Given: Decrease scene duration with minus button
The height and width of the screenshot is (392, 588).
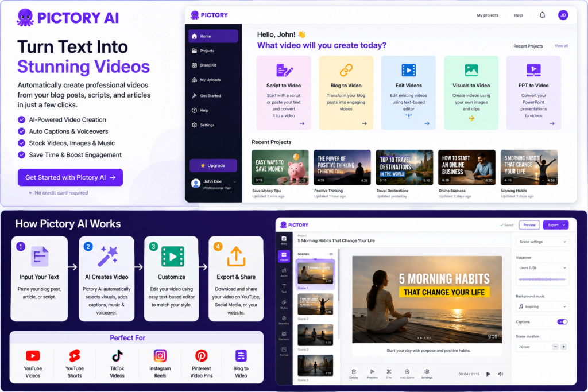Looking at the screenshot, I should click(555, 347).
